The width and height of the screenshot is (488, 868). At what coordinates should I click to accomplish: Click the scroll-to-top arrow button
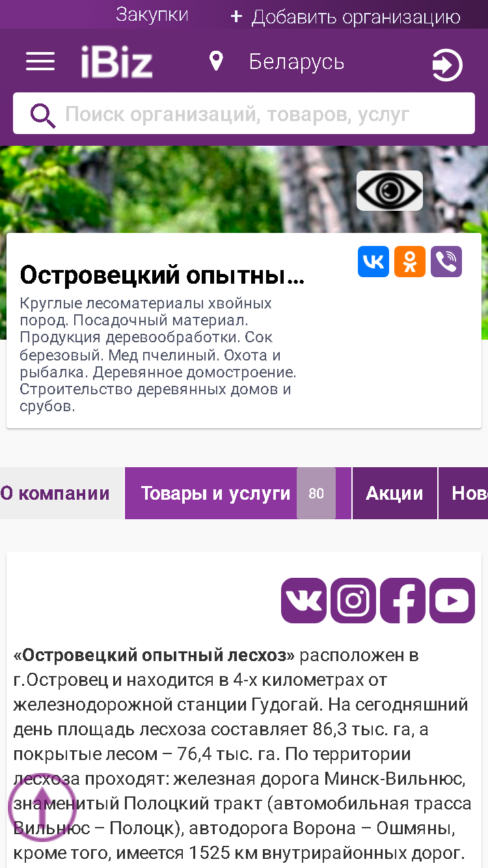coord(42,807)
